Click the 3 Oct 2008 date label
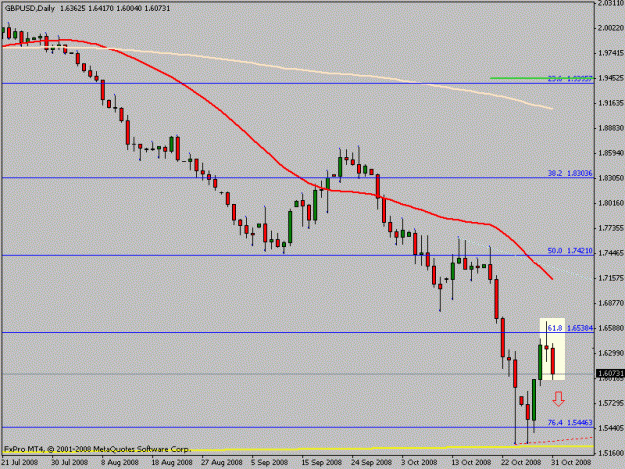Screen dimensions: 625x469 click(420, 462)
